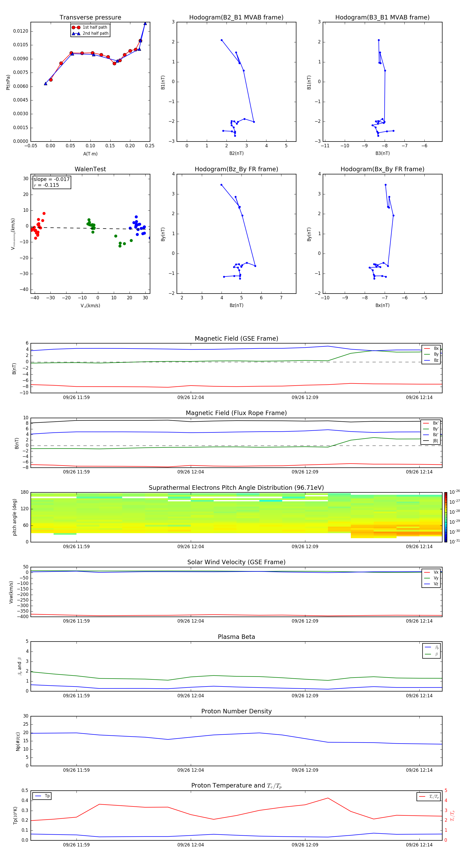Click the 'B2(nT)' axis label
This screenshot has width=473, height=868.
tap(236, 153)
